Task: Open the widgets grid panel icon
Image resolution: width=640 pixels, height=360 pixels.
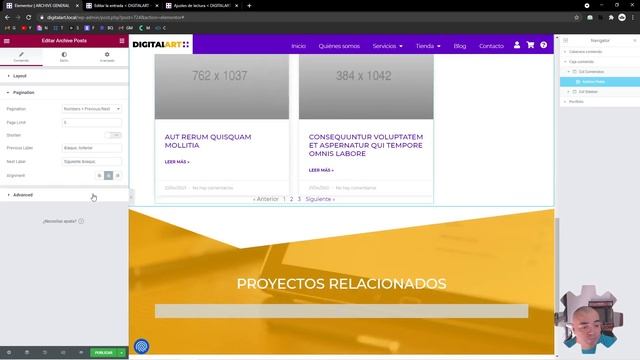Action: (122, 41)
